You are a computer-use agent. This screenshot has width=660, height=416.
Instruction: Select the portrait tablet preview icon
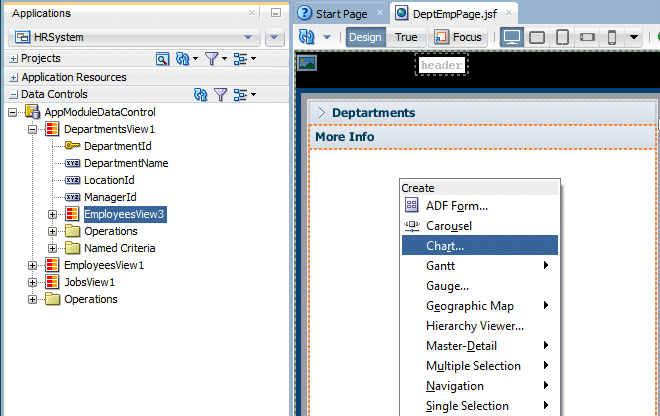click(x=562, y=37)
